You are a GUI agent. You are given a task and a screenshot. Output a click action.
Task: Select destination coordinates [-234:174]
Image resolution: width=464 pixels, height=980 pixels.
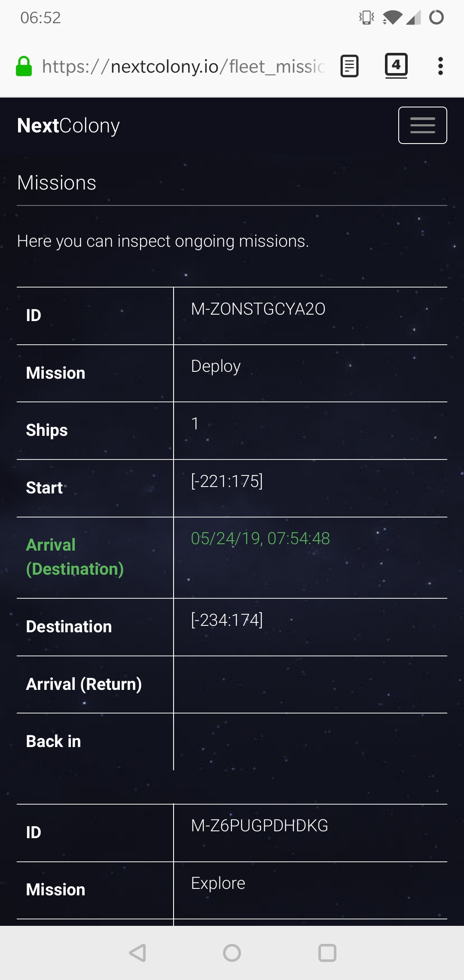point(227,620)
